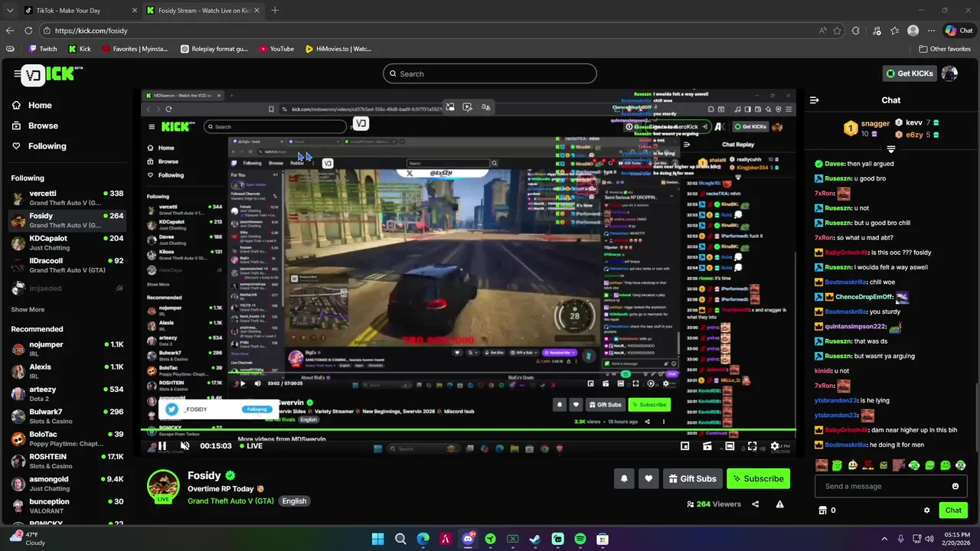980x551 pixels.
Task: Open ROSHTEIN's recommended channel
Action: [x=67, y=461]
